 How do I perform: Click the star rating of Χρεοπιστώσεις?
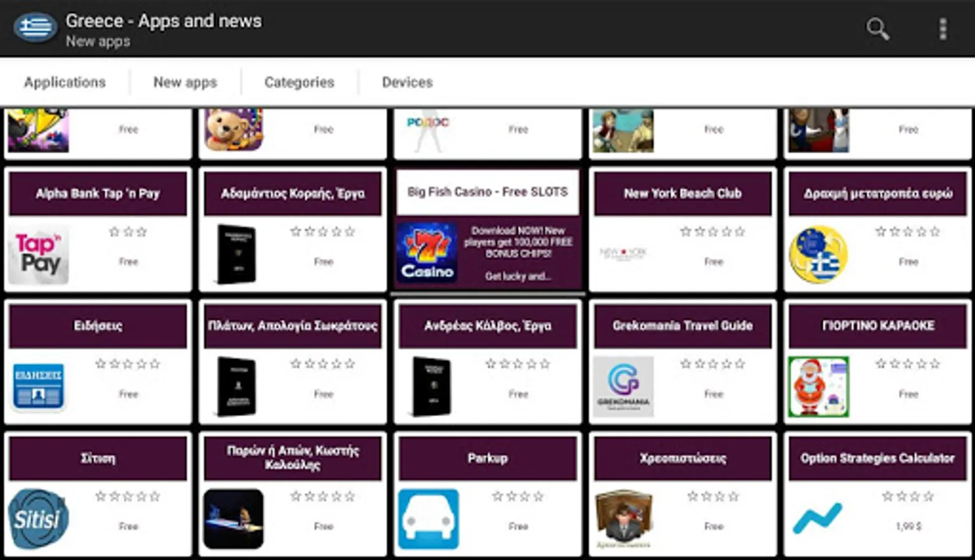713,497
